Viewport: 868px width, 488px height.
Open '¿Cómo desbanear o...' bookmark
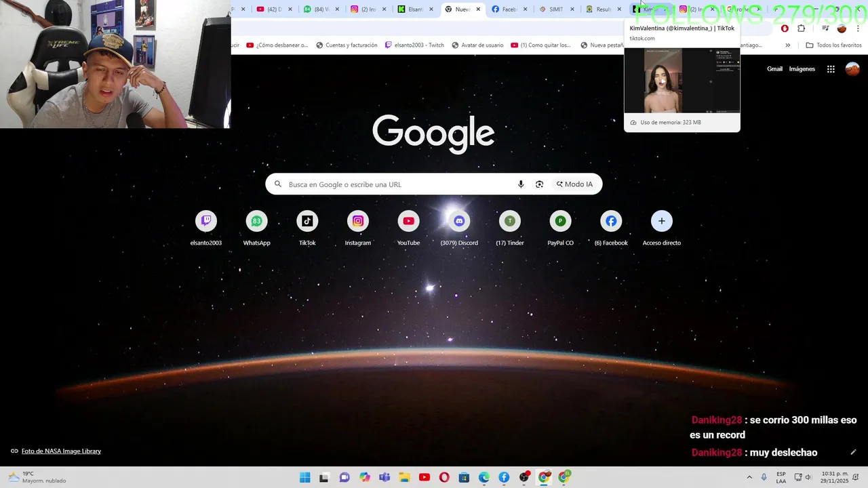point(277,45)
